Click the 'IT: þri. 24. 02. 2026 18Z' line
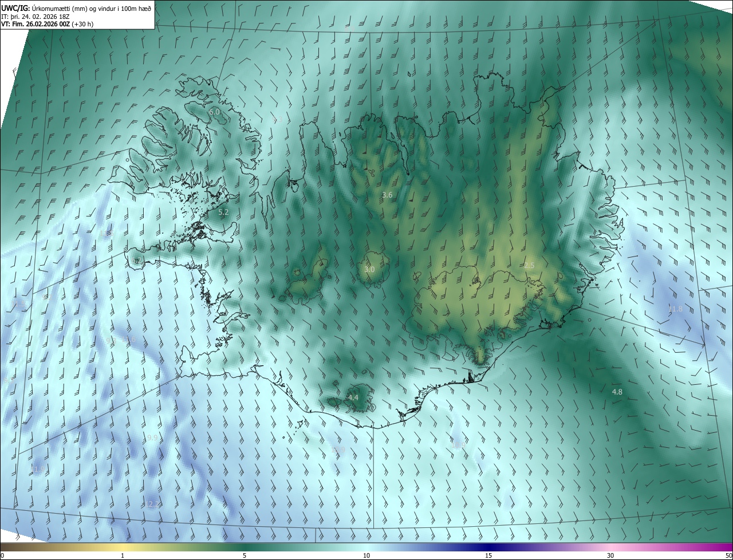This screenshot has width=733, height=560. pyautogui.click(x=35, y=17)
